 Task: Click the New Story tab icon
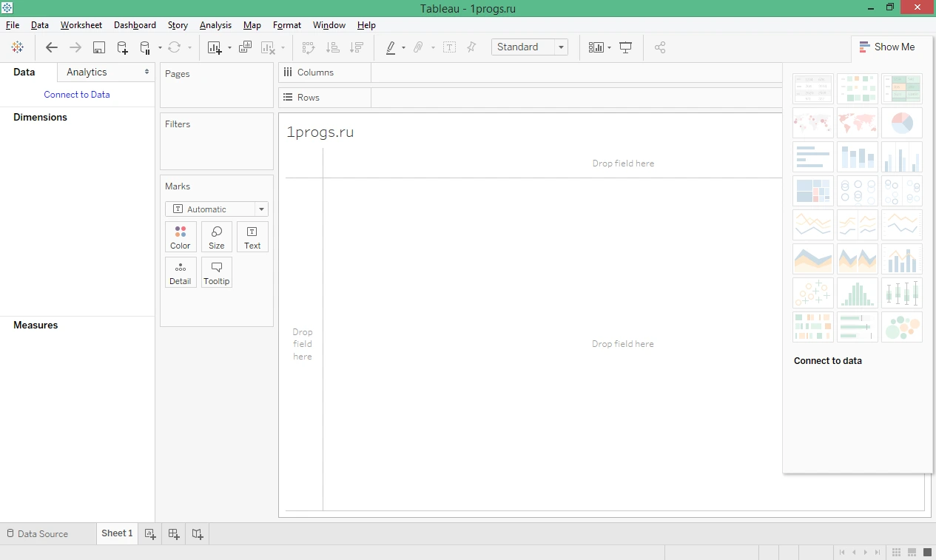tap(198, 533)
